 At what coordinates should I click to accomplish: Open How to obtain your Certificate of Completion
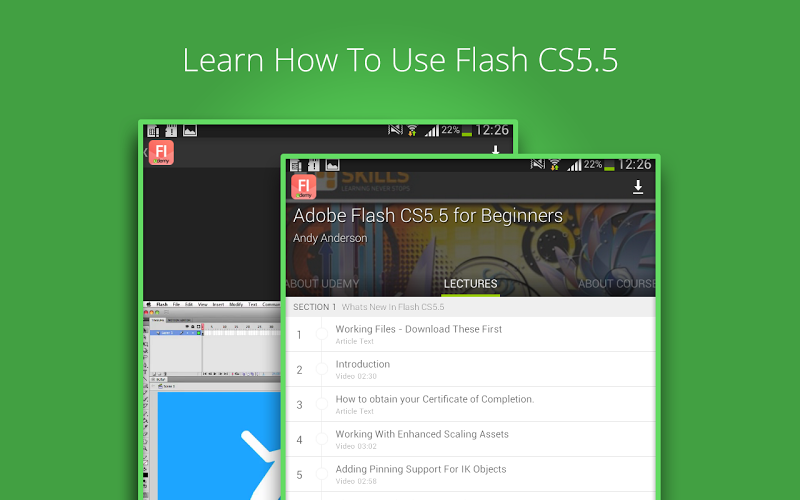pos(470,405)
